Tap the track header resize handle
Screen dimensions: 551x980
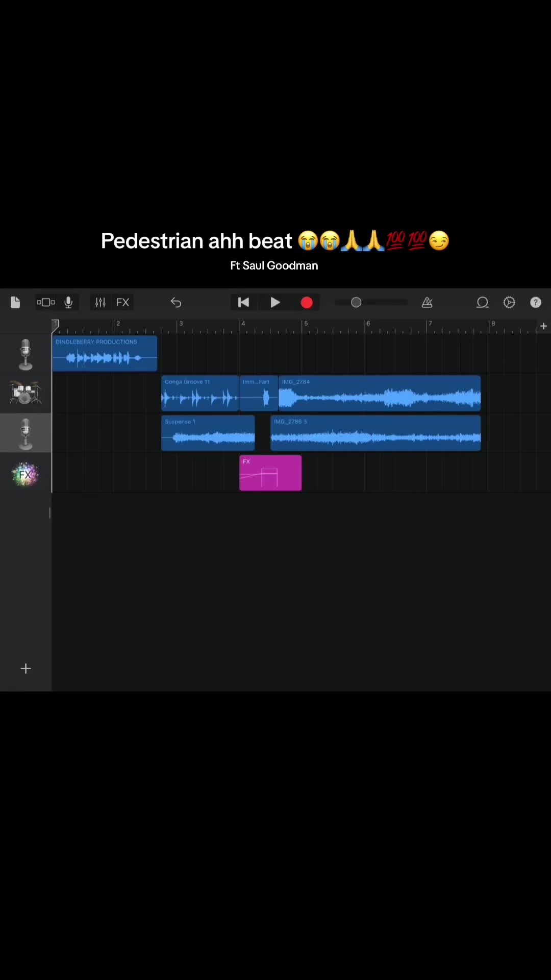49,512
